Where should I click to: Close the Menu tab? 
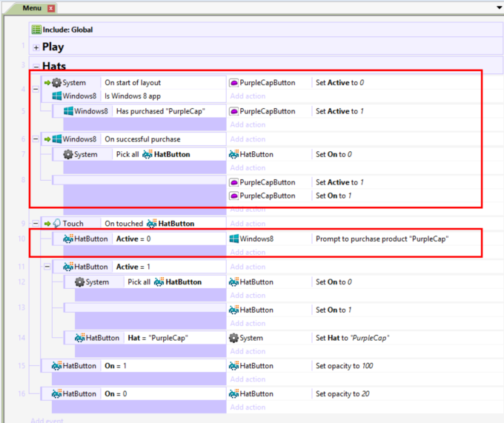coord(51,8)
